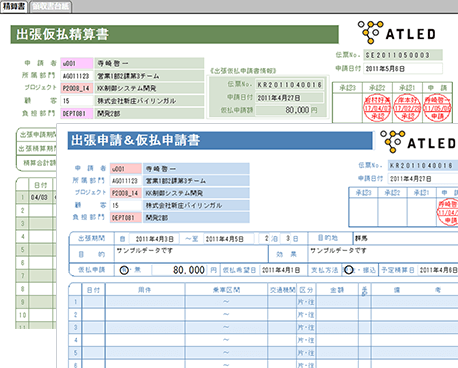The height and width of the screenshot is (368, 458).
Task: Click the pink u001 applicant code on blue form
Action: pyautogui.click(x=126, y=169)
